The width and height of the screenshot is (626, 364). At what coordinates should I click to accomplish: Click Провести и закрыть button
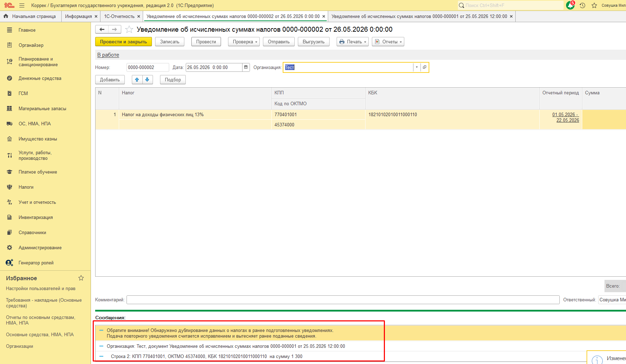(x=123, y=42)
